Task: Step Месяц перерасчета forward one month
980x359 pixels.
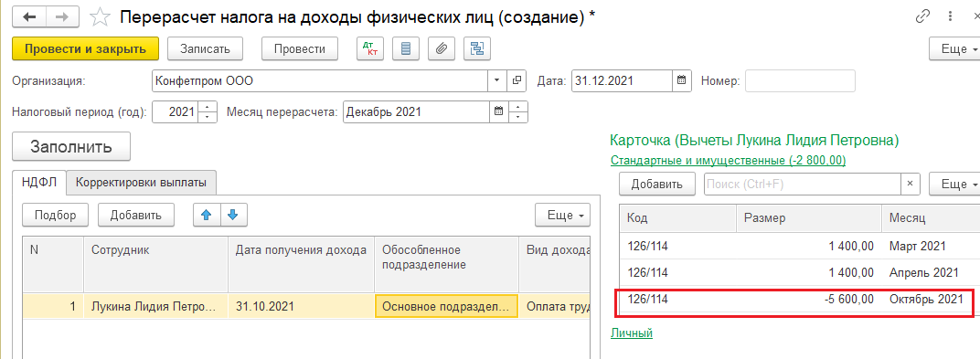Action: coord(518,108)
